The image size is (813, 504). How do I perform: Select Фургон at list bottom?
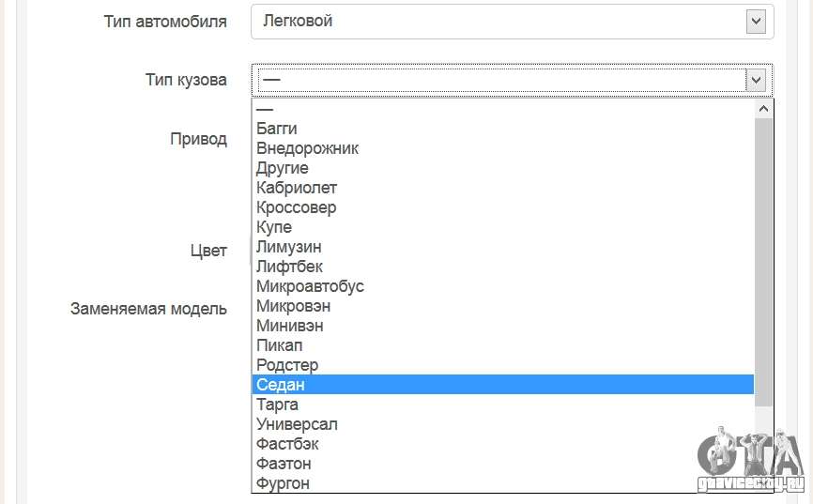502,483
